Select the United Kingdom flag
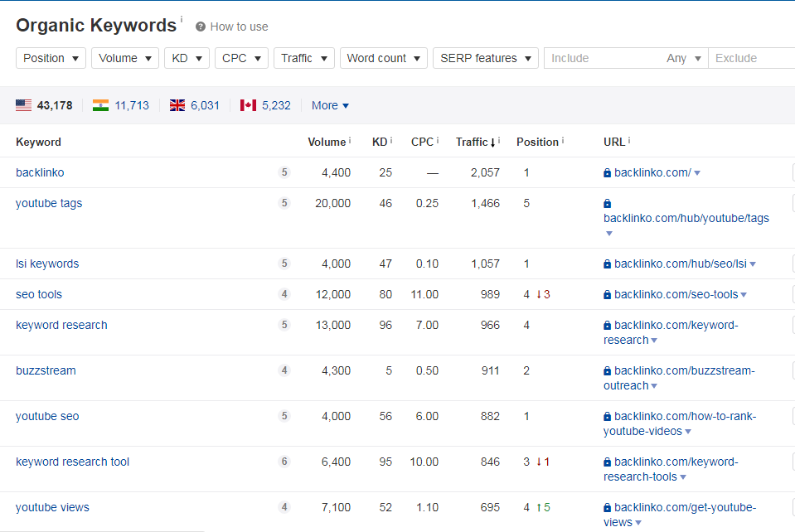The width and height of the screenshot is (795, 532). pos(177,105)
